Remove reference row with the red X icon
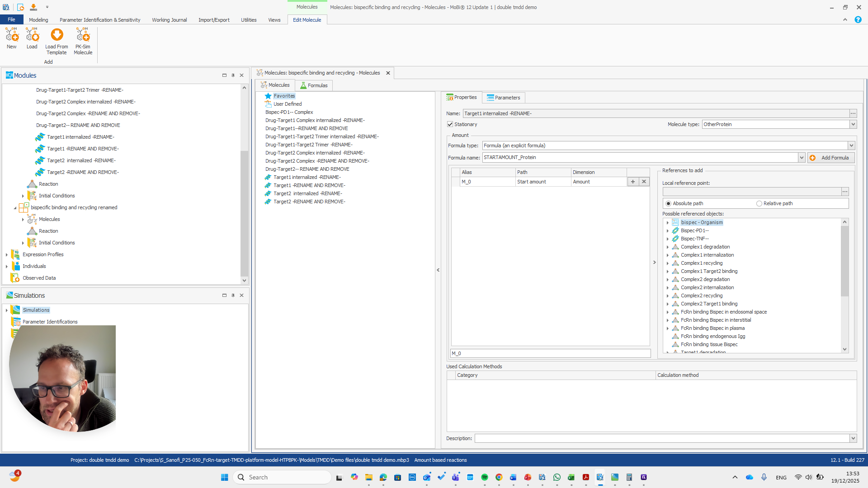The width and height of the screenshot is (868, 488). coord(644,181)
